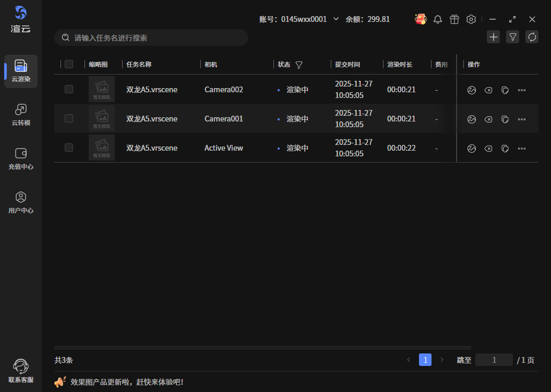Open the gift box rewards icon
Screen dimensions: 551x392
454,19
